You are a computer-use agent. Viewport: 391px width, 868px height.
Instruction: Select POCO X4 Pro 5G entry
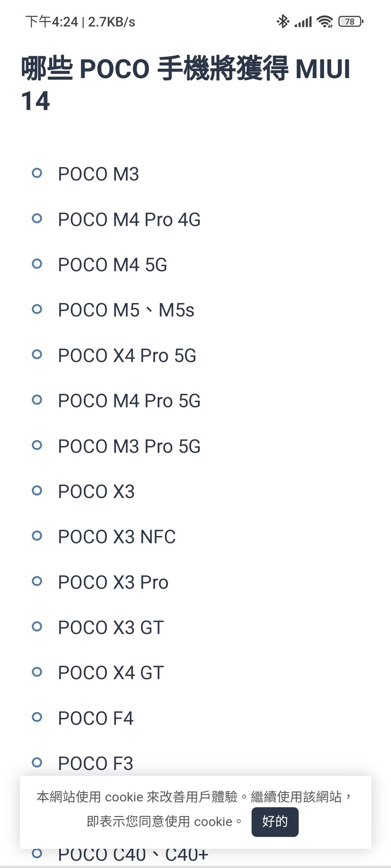[x=127, y=355]
